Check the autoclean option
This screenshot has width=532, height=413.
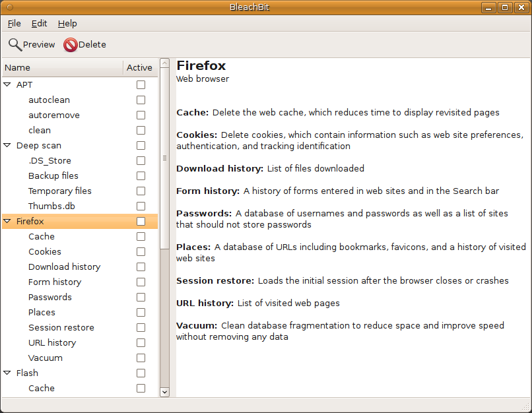tap(141, 100)
